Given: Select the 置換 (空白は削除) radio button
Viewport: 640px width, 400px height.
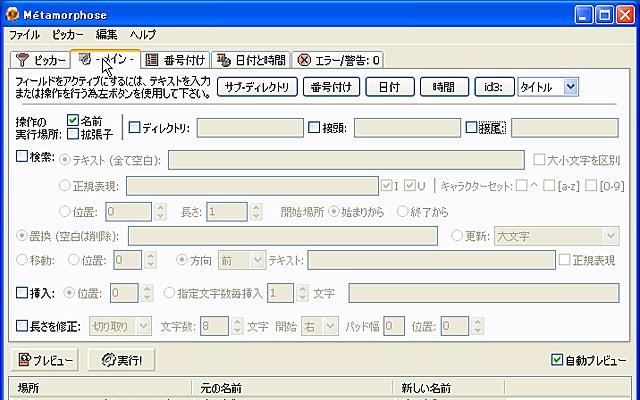Looking at the screenshot, I should click(22, 236).
